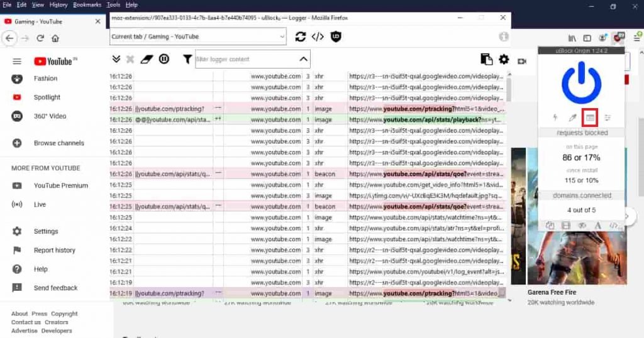This screenshot has width=644, height=338.
Task: Open YouTube Settings
Action: (x=45, y=231)
